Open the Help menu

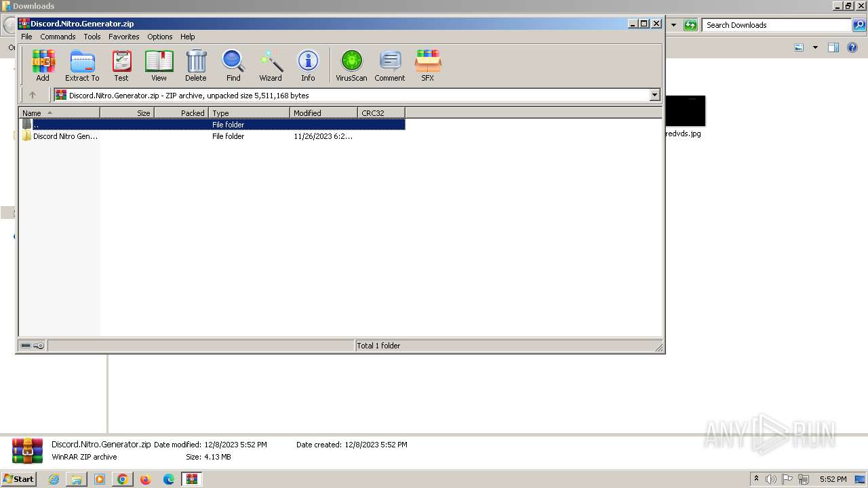tap(188, 37)
